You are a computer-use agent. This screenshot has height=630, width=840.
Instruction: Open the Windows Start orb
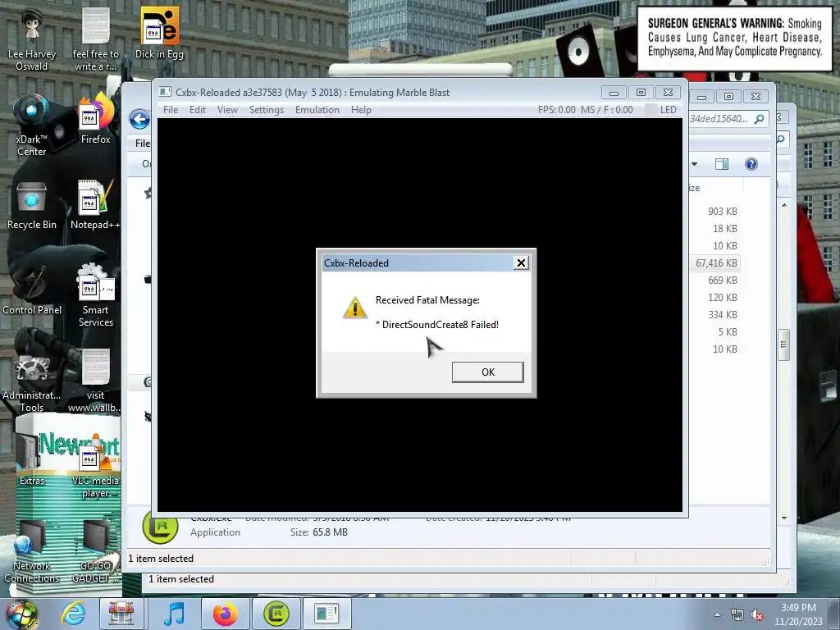[x=22, y=614]
